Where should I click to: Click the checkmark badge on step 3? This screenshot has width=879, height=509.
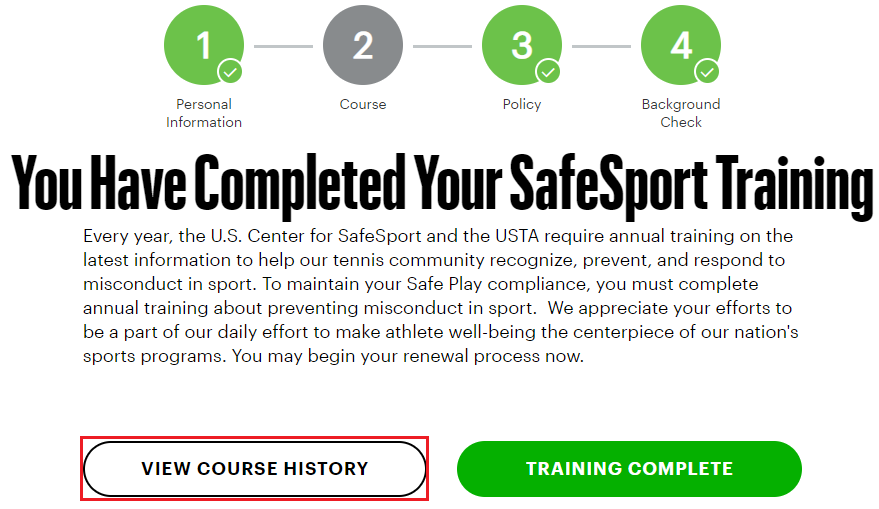(548, 72)
